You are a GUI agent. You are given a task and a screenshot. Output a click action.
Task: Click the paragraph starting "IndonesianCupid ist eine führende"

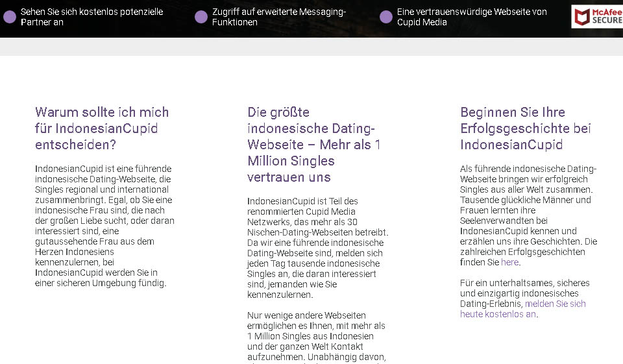pyautogui.click(x=104, y=226)
